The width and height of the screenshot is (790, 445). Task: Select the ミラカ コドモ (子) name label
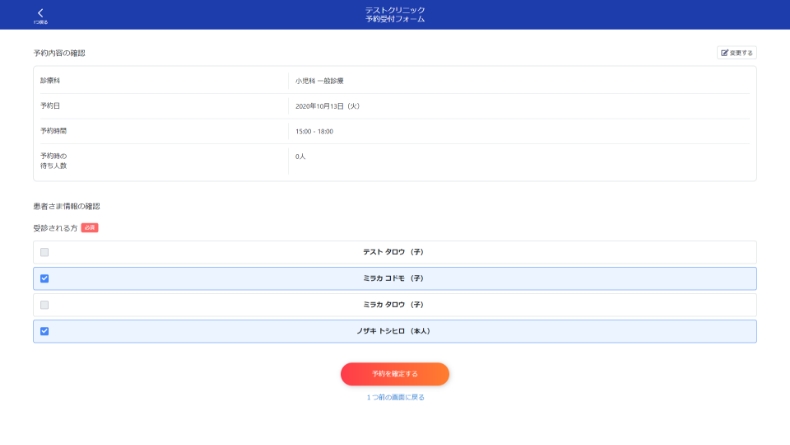(394, 279)
